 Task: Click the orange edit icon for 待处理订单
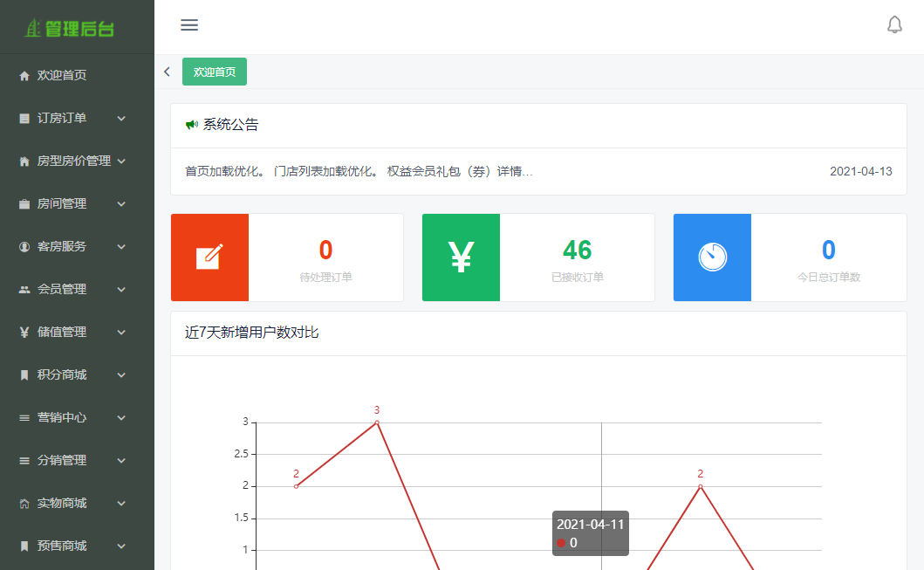[209, 257]
